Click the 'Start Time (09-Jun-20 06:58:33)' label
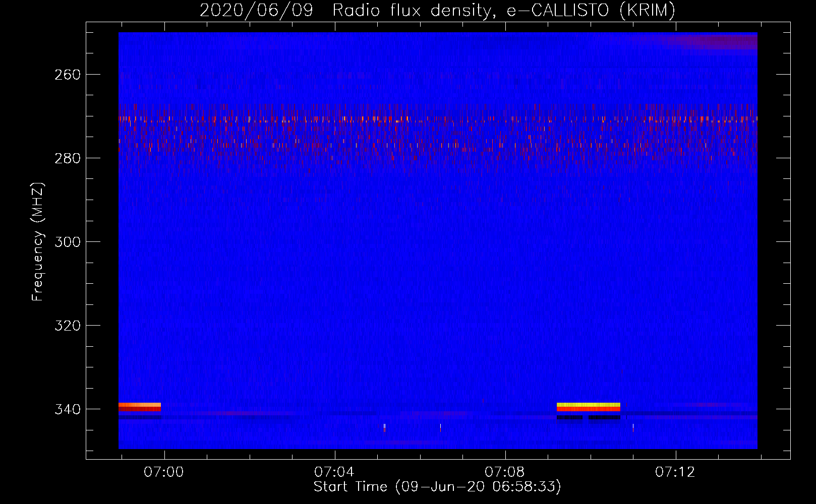The image size is (816, 504). click(x=437, y=487)
